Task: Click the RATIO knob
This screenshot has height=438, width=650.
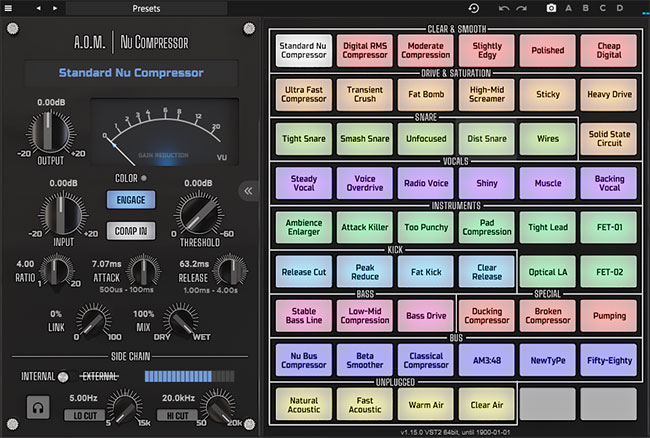Action: (x=56, y=271)
